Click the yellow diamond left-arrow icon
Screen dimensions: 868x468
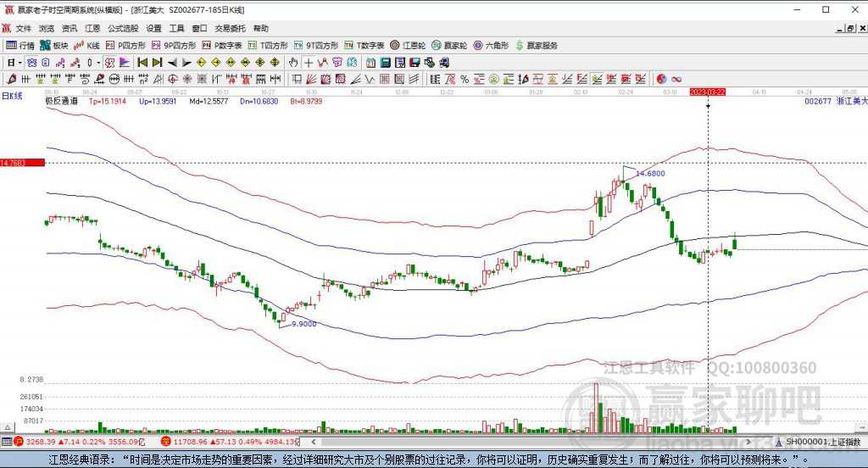pos(201,63)
